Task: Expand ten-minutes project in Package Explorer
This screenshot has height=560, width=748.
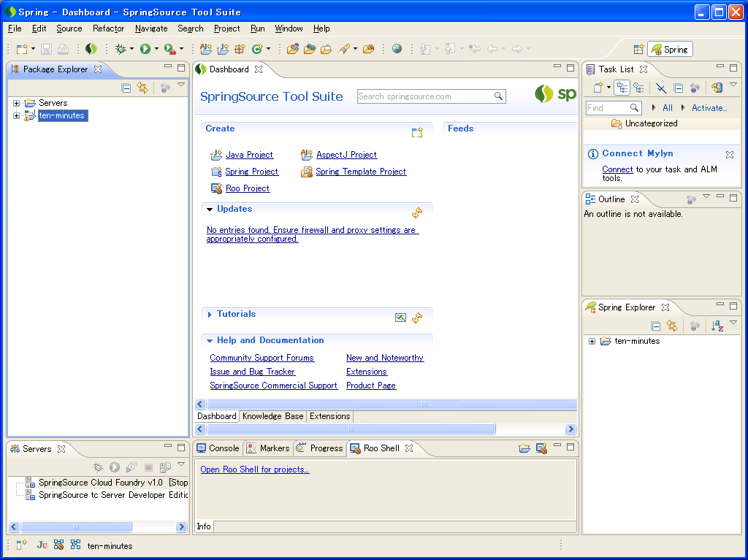Action: coord(16,115)
